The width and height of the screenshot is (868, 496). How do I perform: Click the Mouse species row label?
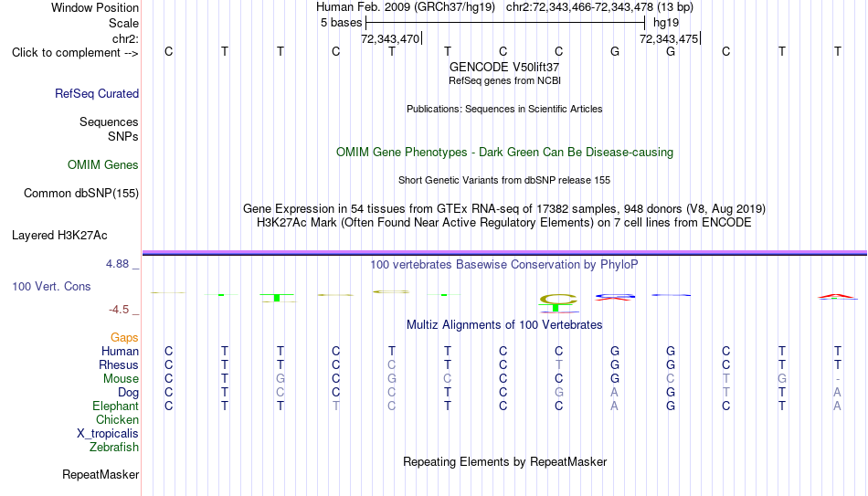pos(121,379)
